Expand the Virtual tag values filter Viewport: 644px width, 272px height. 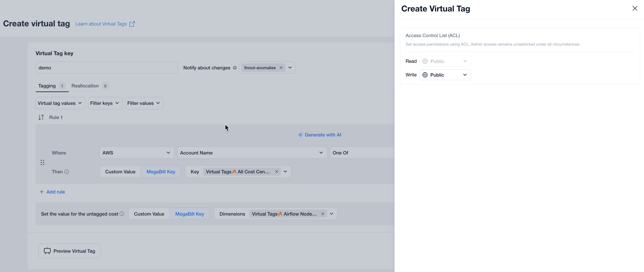pyautogui.click(x=60, y=103)
